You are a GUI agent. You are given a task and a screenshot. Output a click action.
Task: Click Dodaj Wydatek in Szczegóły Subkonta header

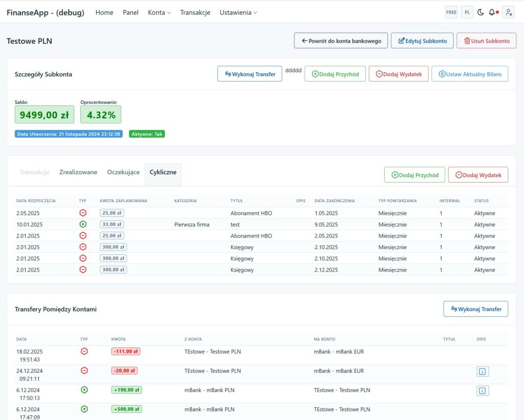point(399,74)
